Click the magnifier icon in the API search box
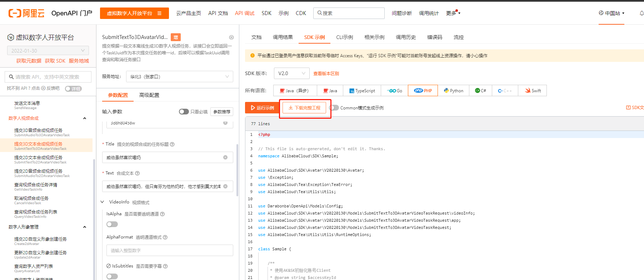Screen dimensions: 644x280 (x=11, y=77)
